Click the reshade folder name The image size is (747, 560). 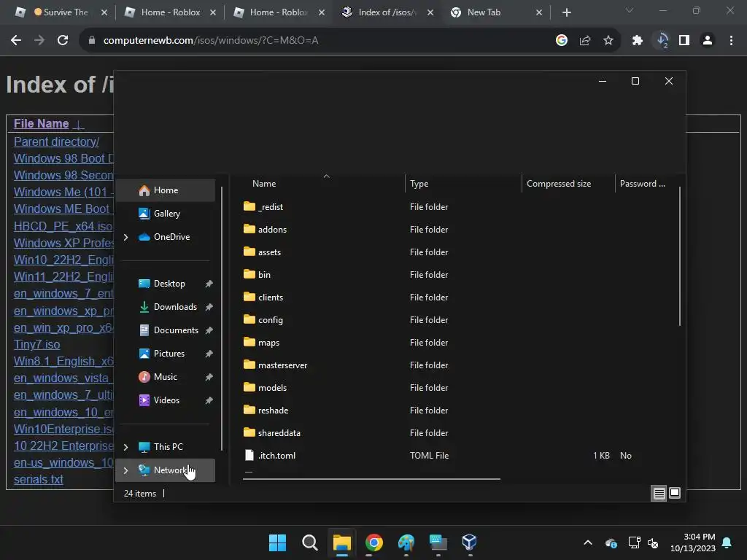[x=273, y=411]
